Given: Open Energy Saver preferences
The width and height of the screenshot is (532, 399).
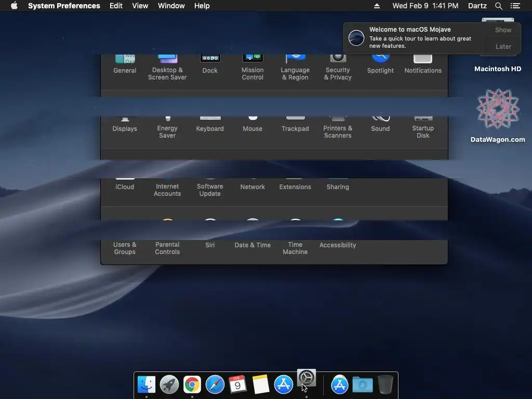Looking at the screenshot, I should click(167, 128).
